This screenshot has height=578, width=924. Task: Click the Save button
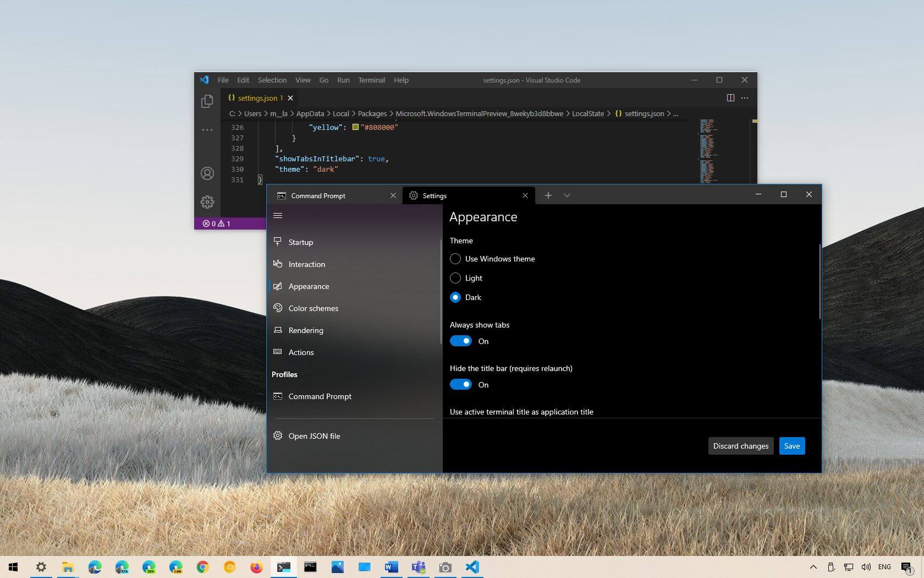791,446
